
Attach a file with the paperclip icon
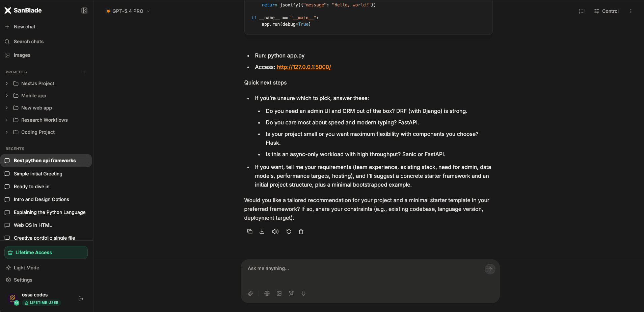250,293
